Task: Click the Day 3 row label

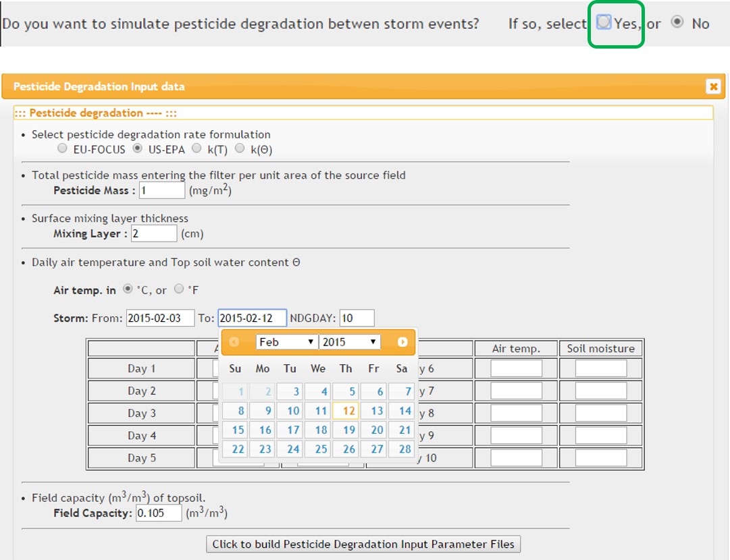Action: pyautogui.click(x=142, y=413)
